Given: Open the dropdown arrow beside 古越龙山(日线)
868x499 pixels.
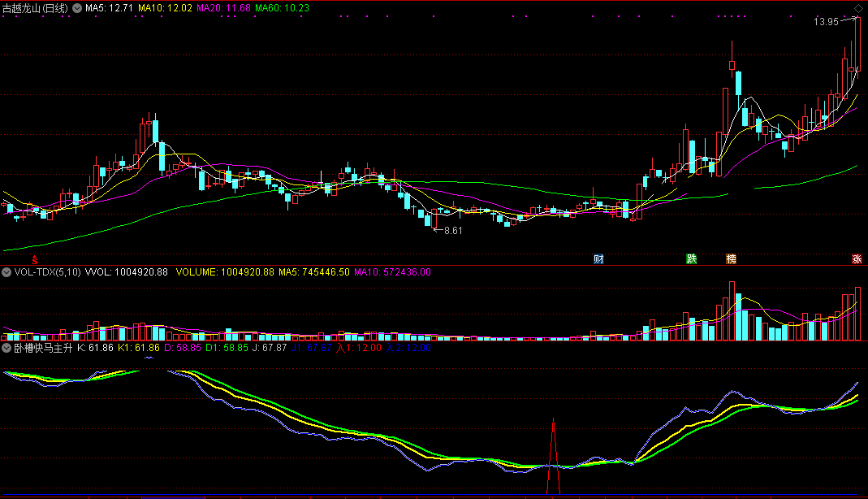Looking at the screenshot, I should (77, 8).
